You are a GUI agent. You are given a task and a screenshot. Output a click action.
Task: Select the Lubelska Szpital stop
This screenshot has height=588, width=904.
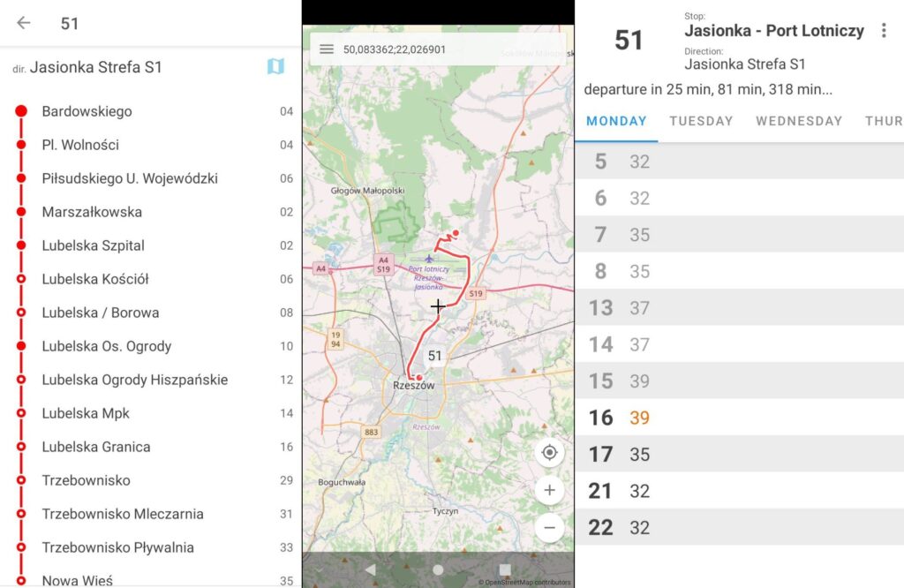click(x=150, y=245)
